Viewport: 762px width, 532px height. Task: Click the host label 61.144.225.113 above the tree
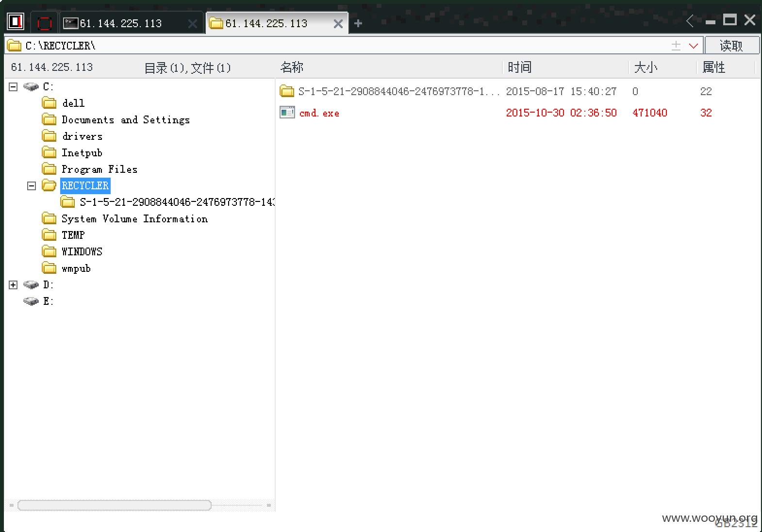click(52, 67)
